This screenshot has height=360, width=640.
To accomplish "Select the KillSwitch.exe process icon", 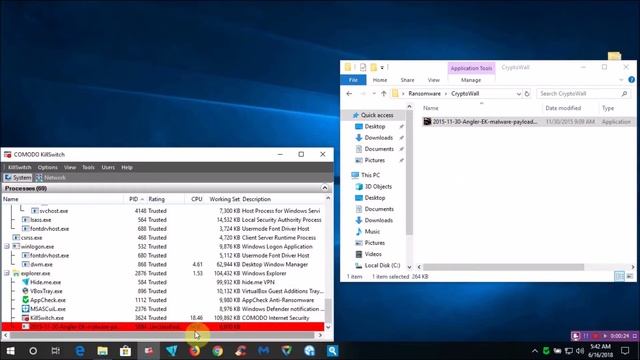I will coord(25,318).
